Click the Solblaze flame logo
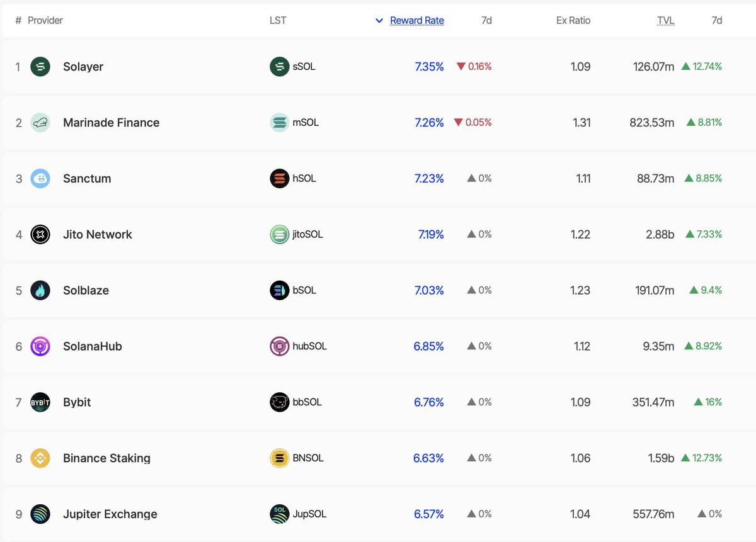This screenshot has height=542, width=756. 40,290
